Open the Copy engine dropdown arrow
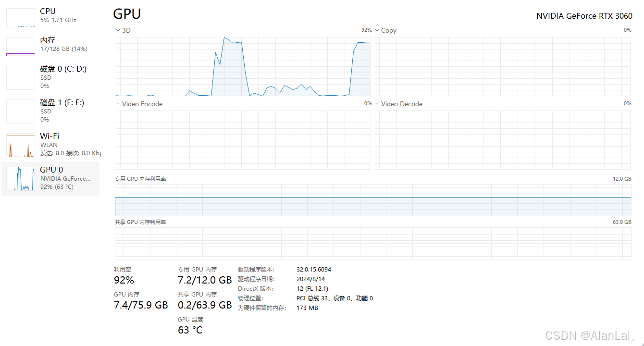 pos(377,30)
